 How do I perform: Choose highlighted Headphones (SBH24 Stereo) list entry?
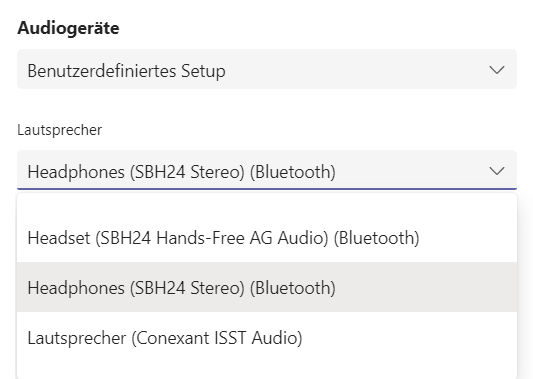pos(267,287)
